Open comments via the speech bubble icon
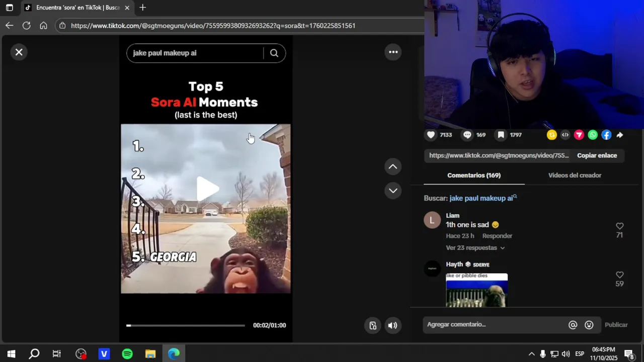The height and width of the screenshot is (362, 644). pyautogui.click(x=467, y=135)
